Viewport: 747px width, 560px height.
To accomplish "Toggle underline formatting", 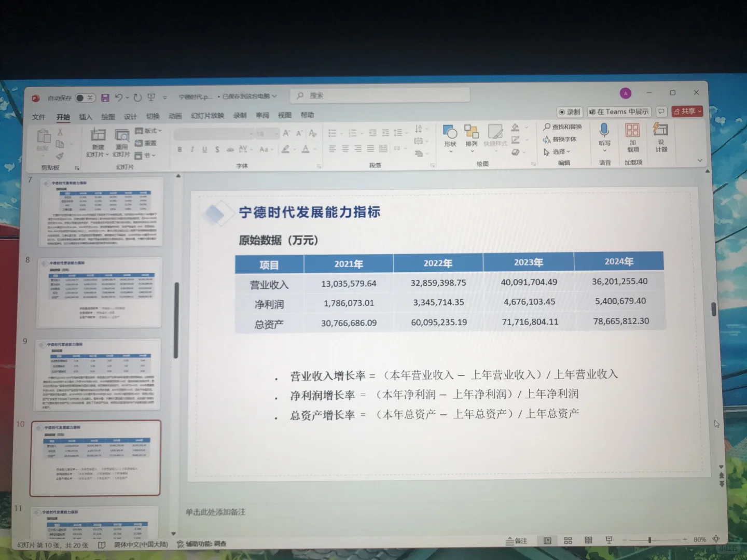I will [x=204, y=149].
